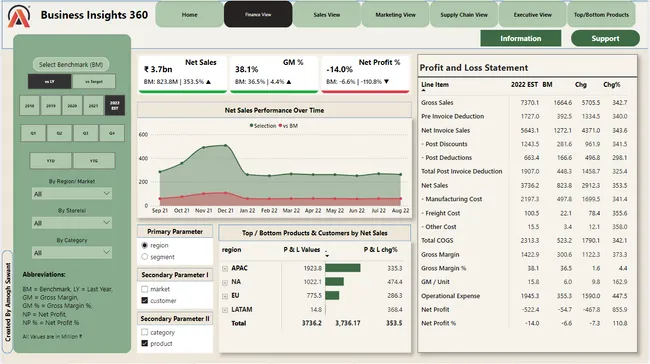Open the By Region/Market dropdown
The width and height of the screenshot is (650, 364).
click(72, 194)
